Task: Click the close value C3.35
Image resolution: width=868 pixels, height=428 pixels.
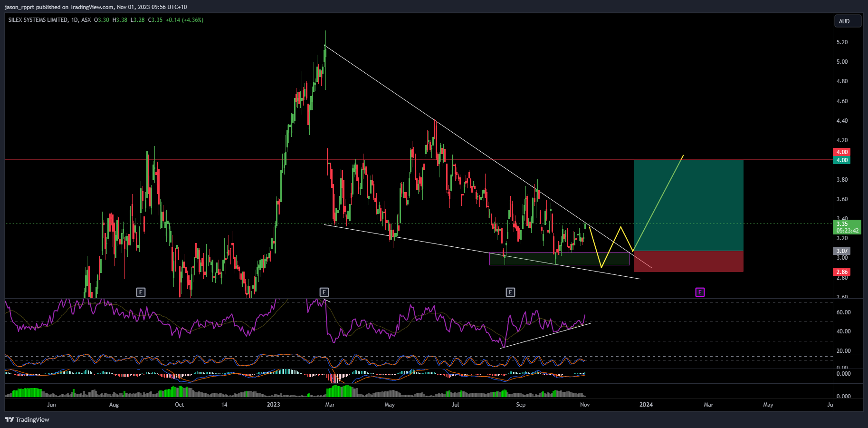Action: (x=155, y=20)
